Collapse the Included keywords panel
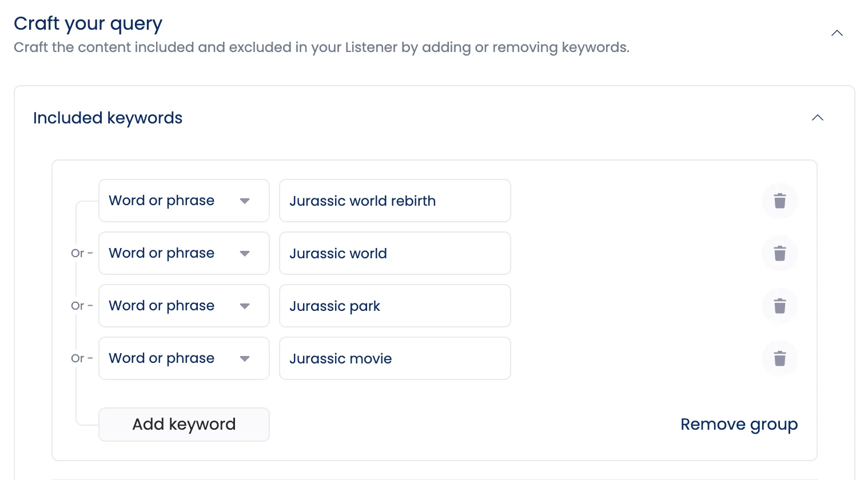868x480 pixels. coord(818,118)
